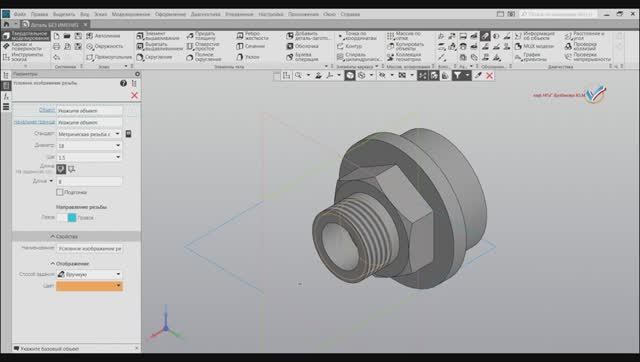Screen dimensions: 640x362
Task: Click the undo arrow icon
Action: [x=57, y=57]
